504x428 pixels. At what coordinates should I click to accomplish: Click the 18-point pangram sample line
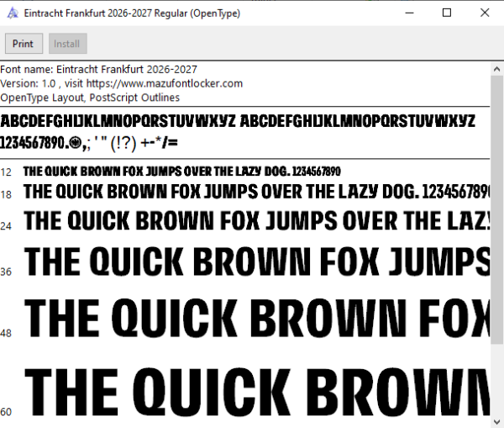(257, 192)
